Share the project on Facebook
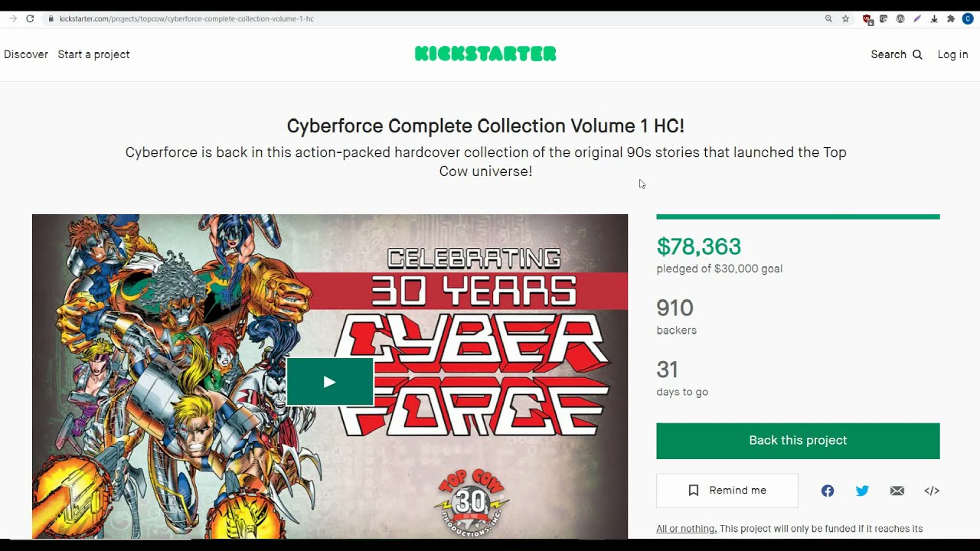The image size is (980, 551). coord(828,491)
